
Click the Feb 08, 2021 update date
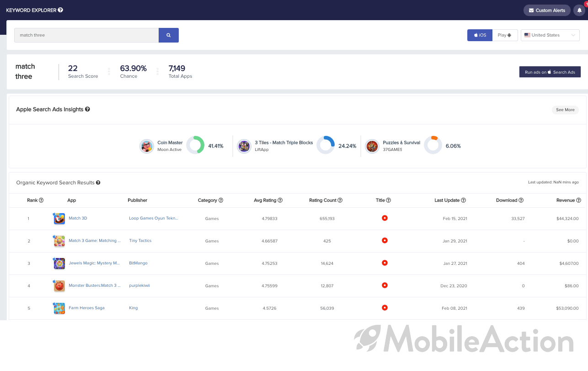pyautogui.click(x=455, y=308)
